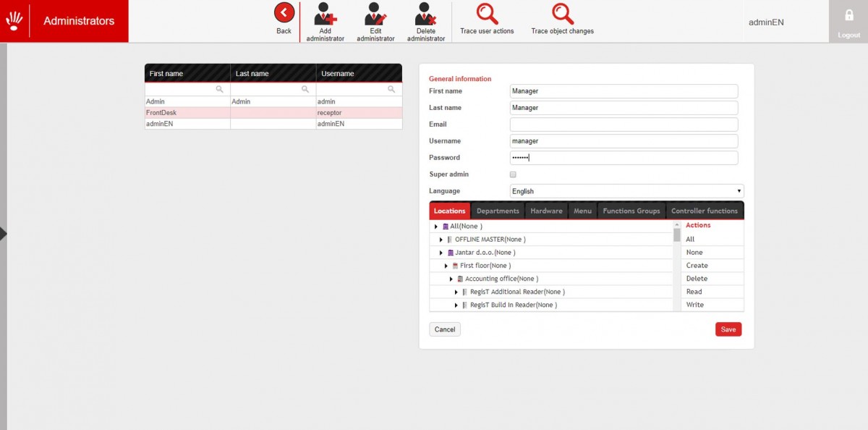Choose the Read action
The height and width of the screenshot is (430, 868).
click(713, 292)
